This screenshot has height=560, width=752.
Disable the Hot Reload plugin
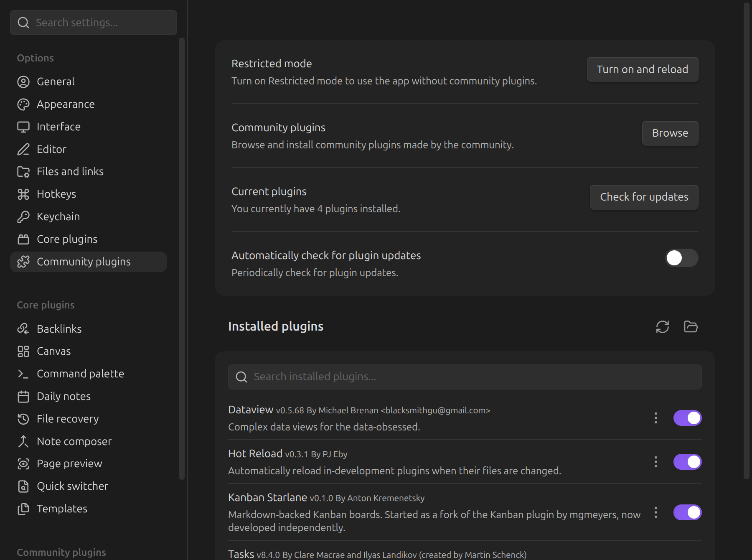point(687,462)
